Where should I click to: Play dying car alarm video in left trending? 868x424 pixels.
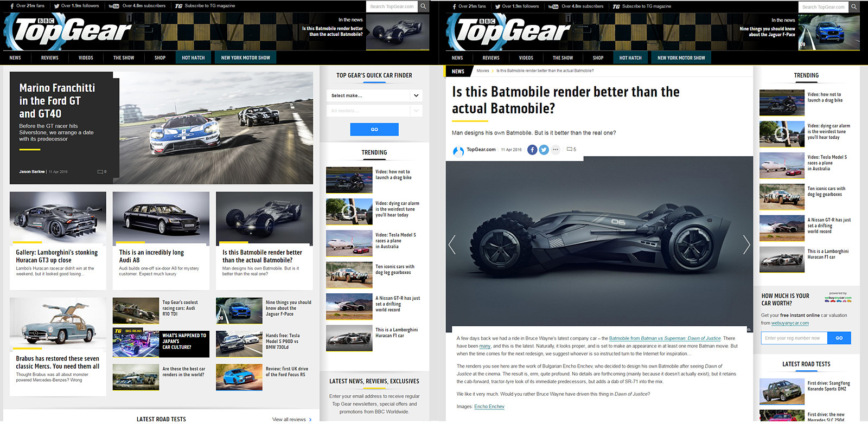[x=349, y=211]
